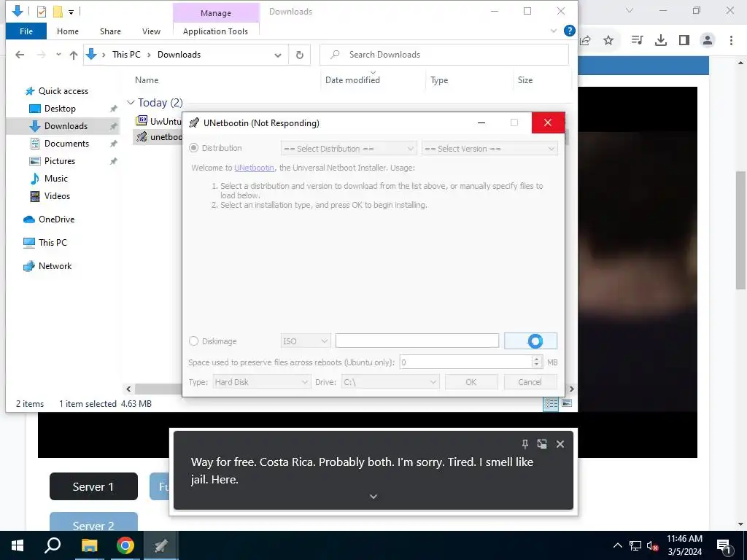Screen dimensions: 747x560
Task: Select the Diskimage radio button
Action: click(193, 341)
